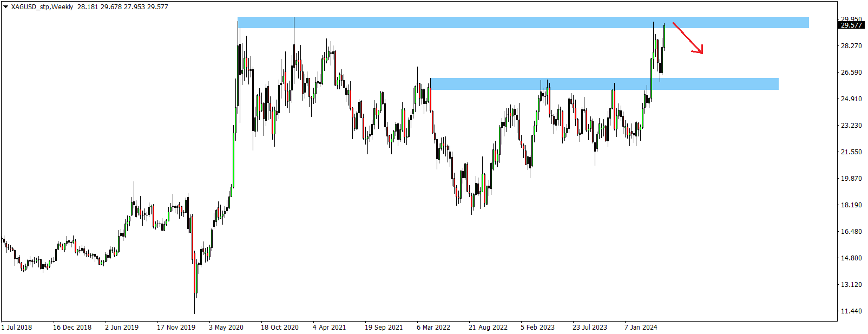
Task: Click the 5 Feb 2023 date label
Action: pyautogui.click(x=538, y=328)
